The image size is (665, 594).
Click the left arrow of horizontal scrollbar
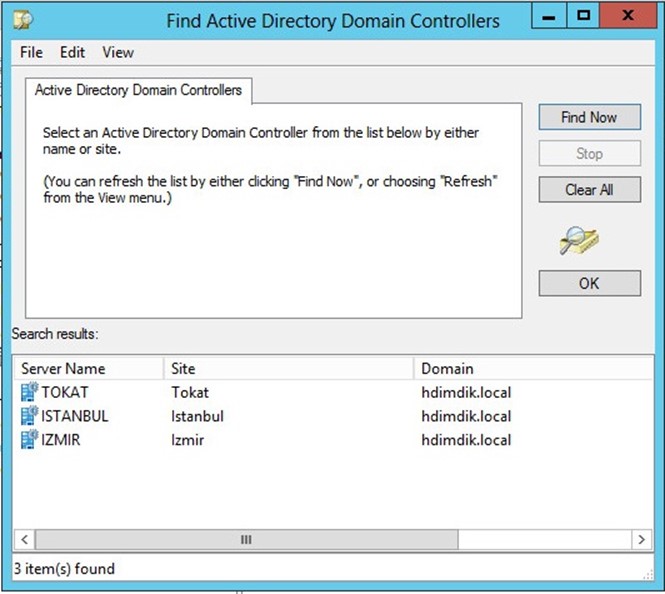coord(25,539)
